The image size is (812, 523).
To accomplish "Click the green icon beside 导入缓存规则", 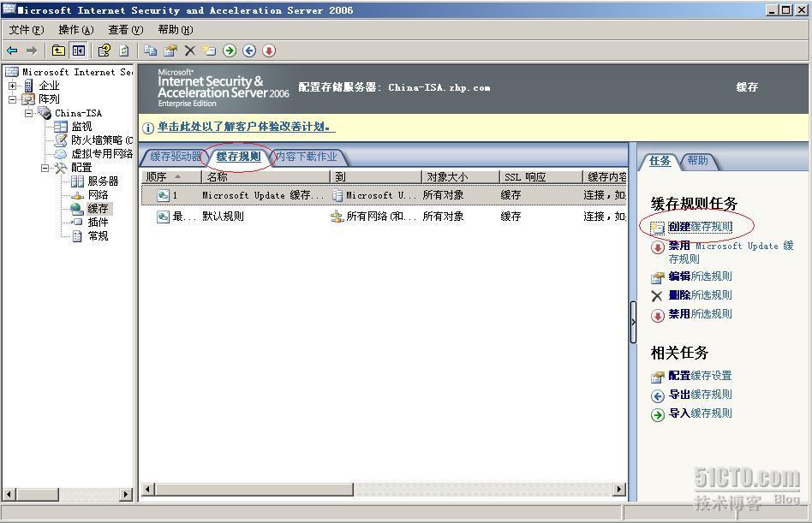I will pyautogui.click(x=657, y=415).
